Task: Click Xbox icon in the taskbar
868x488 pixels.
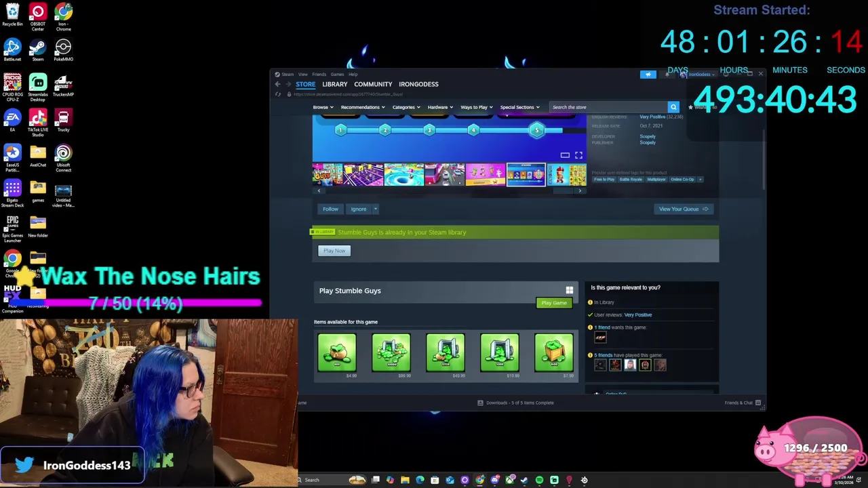Action: pyautogui.click(x=509, y=480)
